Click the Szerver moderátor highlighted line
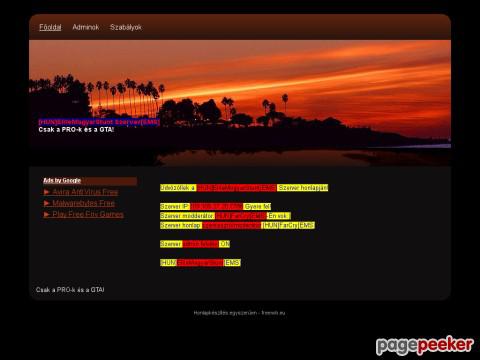Viewport: 480px width, 360px height. pos(225,216)
